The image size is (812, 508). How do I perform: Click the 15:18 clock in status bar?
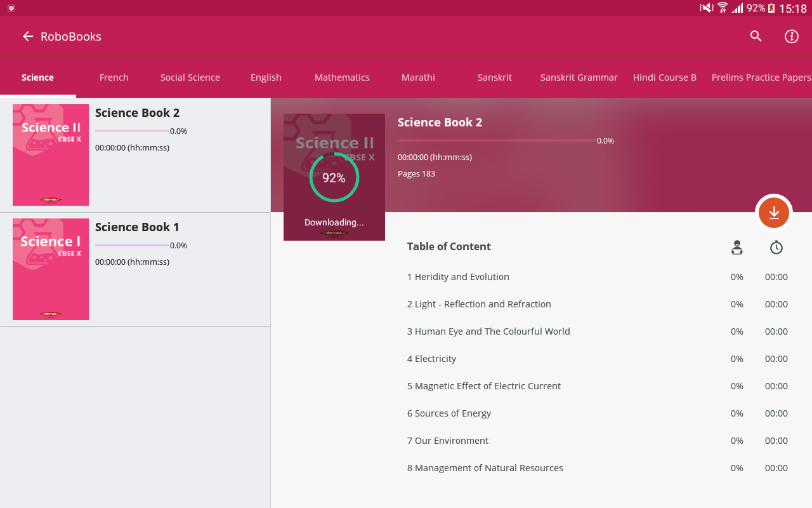[793, 8]
